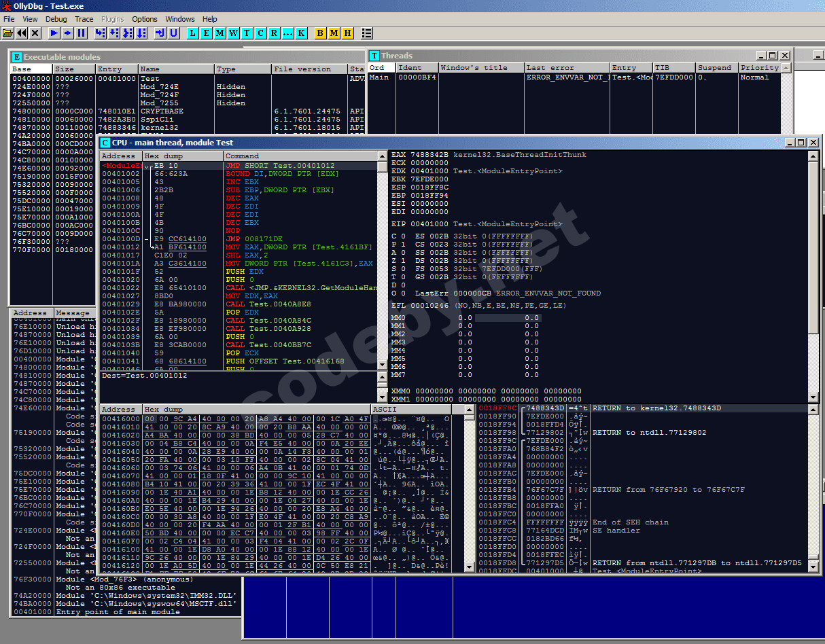This screenshot has height=644, width=825.
Task: Click the registers pane scroll-up arrow
Action: (813, 156)
